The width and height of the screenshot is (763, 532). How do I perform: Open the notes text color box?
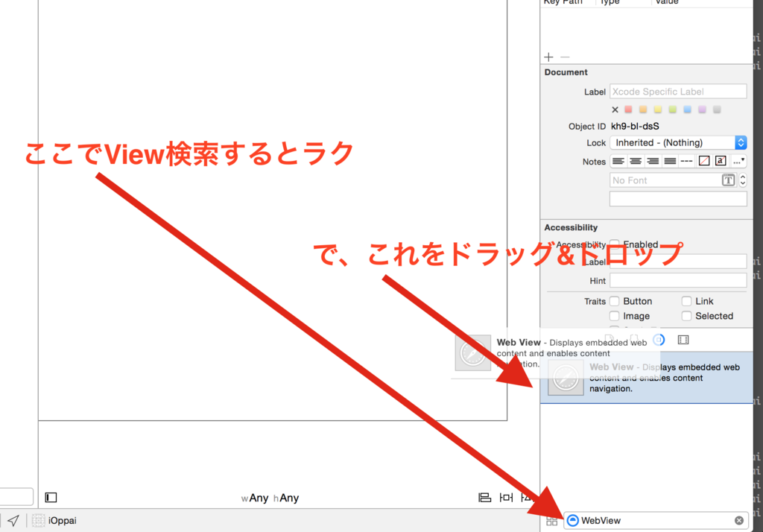click(x=704, y=161)
